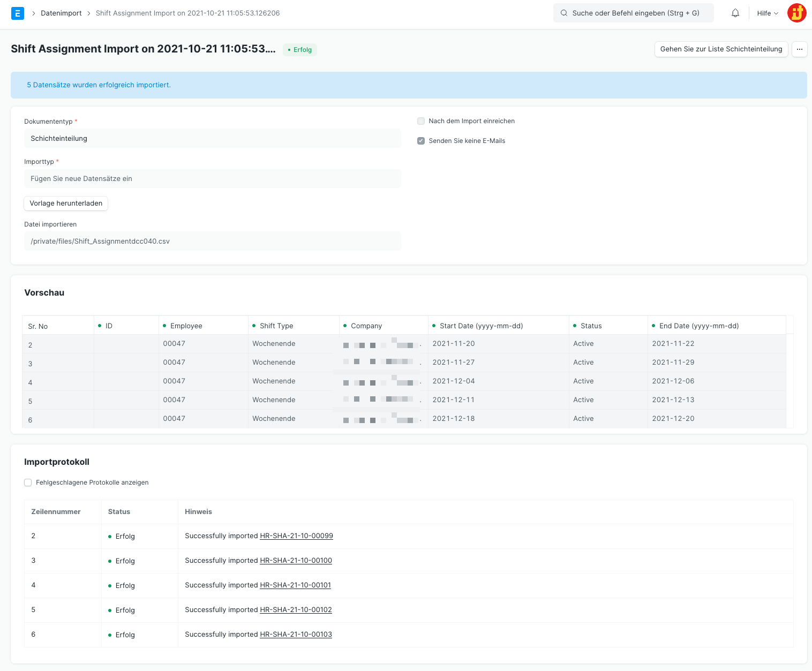Viewport: 812px width, 671px height.
Task: Click the Sr. No column header
Action: [58, 326]
